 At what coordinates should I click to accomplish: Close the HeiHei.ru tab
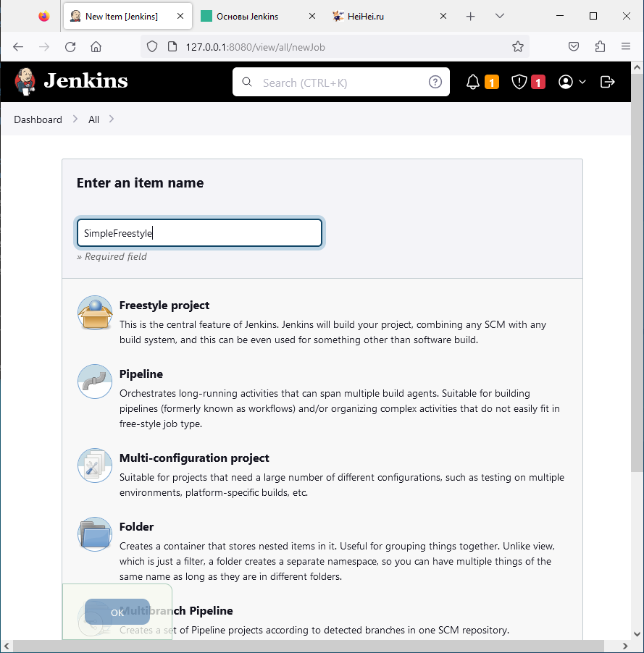coord(443,16)
